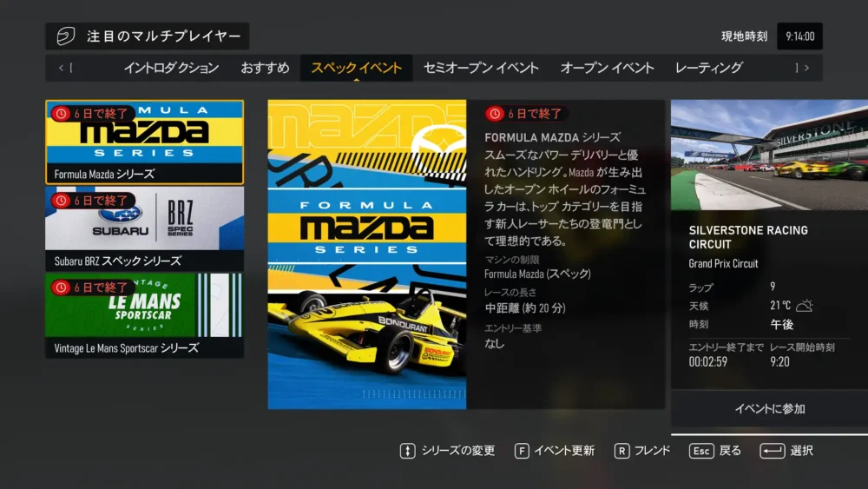The image size is (868, 489).
Task: Go to previous tab with left bracket arrow
Action: tap(65, 68)
